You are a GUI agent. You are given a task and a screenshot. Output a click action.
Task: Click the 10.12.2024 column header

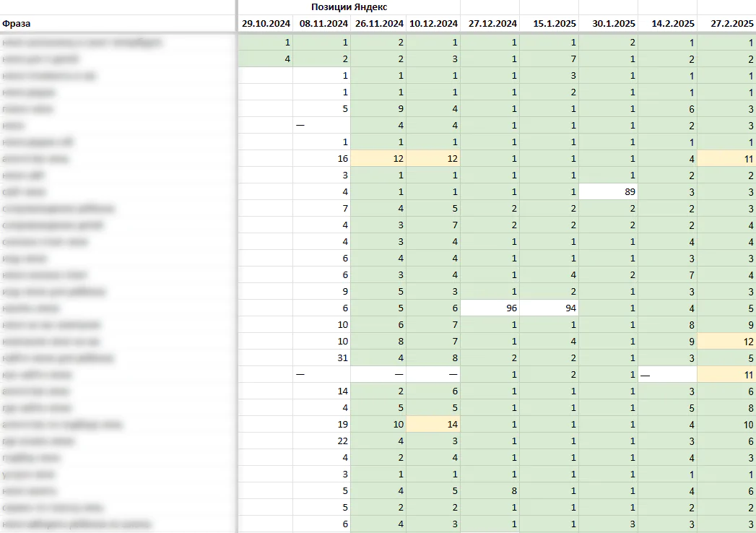point(433,23)
